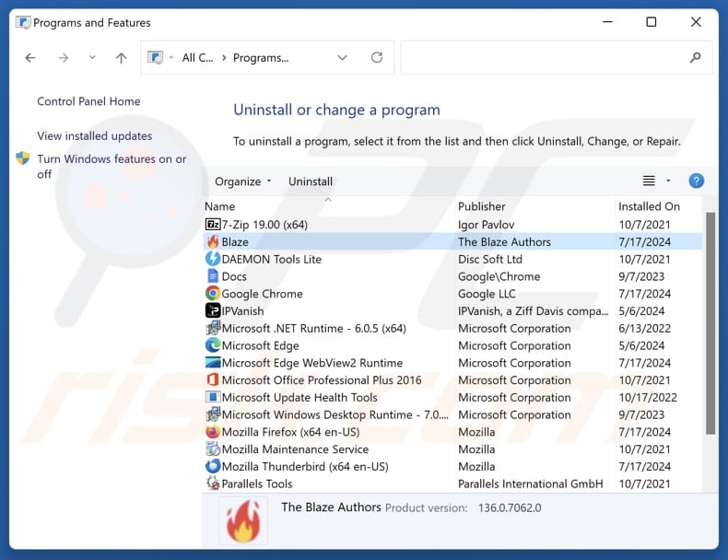Select the Parallels Tools entry name
Screen dimensions: 728x560
click(x=257, y=484)
